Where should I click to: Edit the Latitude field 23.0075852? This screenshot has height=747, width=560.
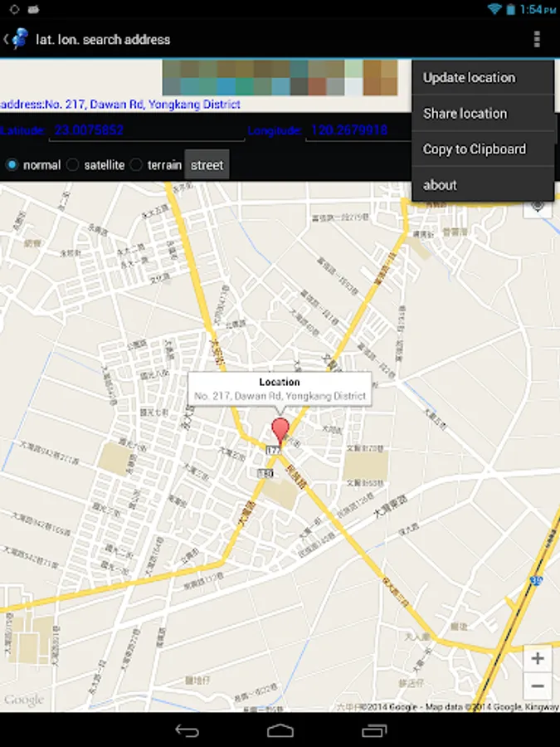(147, 130)
